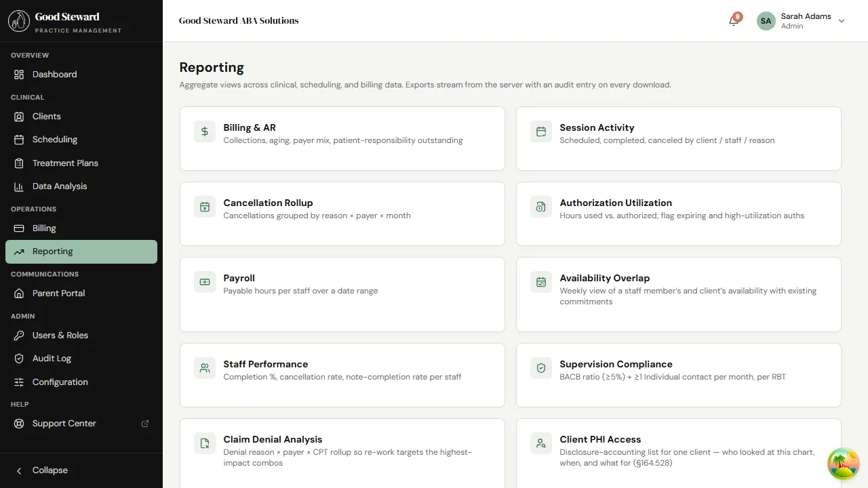Open Clients via its sidebar icon
Viewport: 868px width, 488px height.
point(20,116)
